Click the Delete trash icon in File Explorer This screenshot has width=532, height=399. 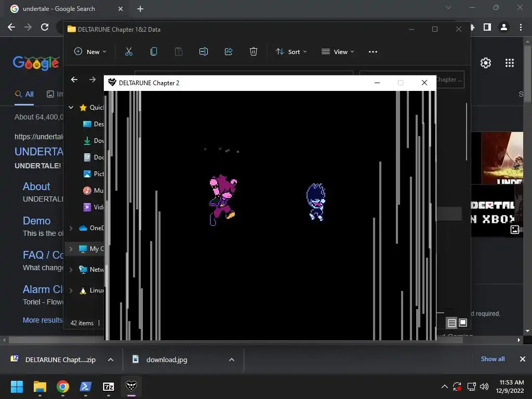254,51
